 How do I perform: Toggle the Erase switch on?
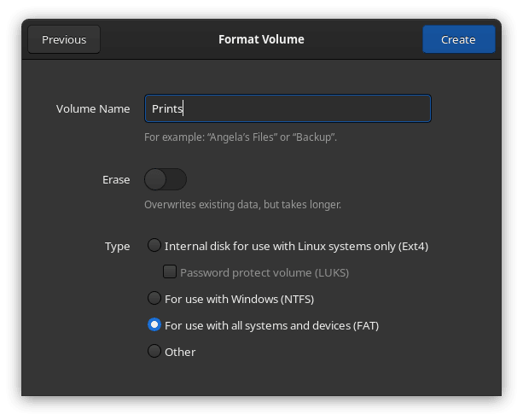tap(166, 179)
